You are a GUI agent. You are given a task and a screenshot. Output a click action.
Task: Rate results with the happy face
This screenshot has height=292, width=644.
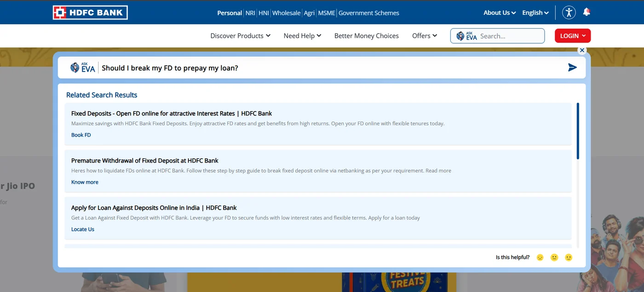pyautogui.click(x=569, y=257)
